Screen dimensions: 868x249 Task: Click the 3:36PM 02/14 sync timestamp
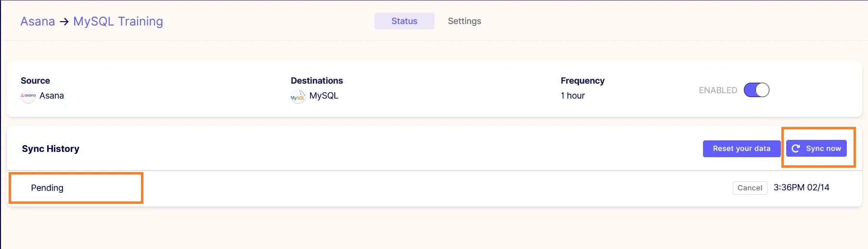(x=801, y=187)
